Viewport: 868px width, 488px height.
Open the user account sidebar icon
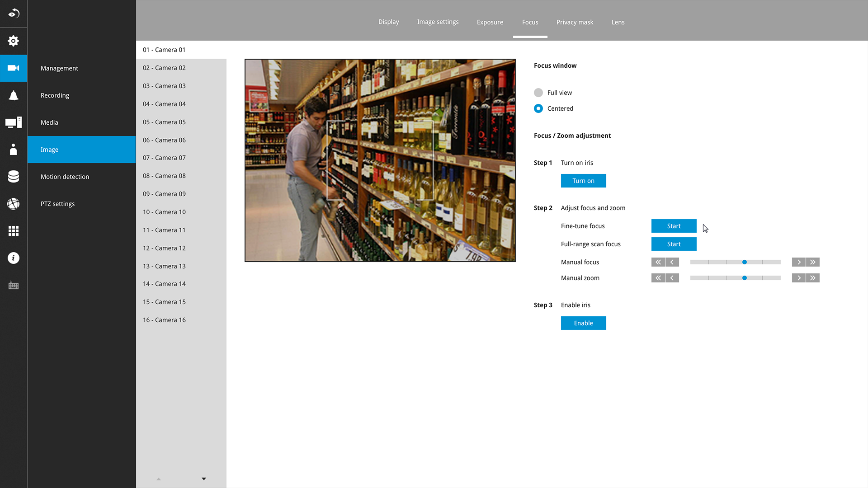pos(14,150)
